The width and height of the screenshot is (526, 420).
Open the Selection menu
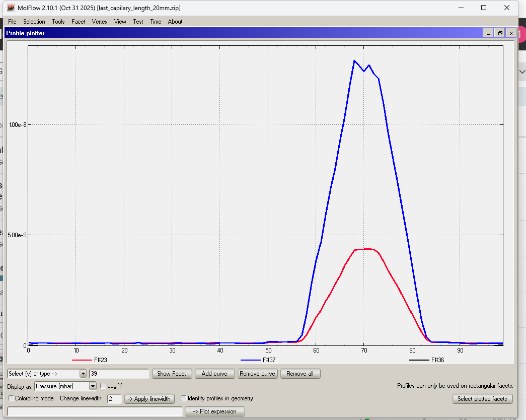34,22
